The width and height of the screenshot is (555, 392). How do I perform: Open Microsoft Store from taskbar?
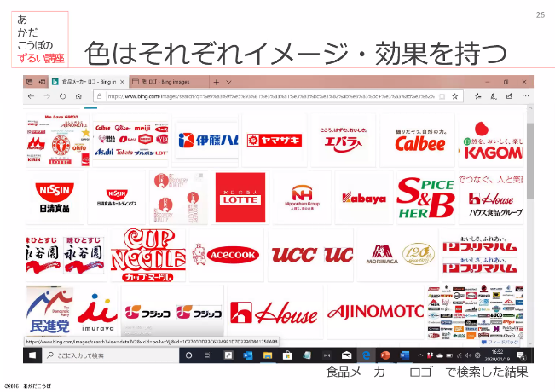287,355
